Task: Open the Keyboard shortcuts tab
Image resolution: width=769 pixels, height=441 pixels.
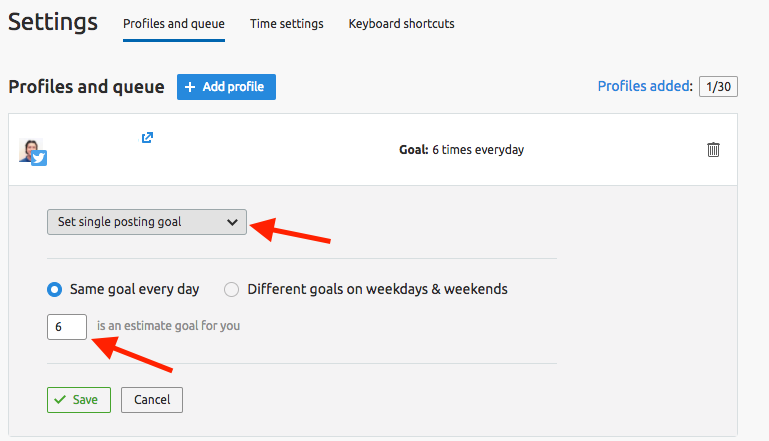Action: [x=401, y=24]
